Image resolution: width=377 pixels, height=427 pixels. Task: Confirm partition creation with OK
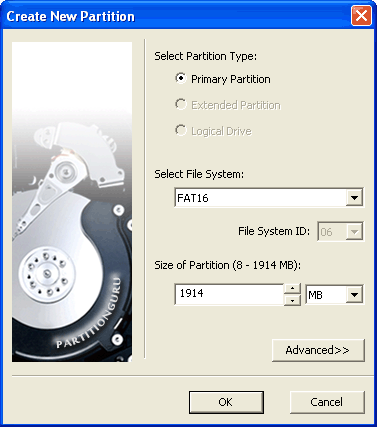point(226,402)
